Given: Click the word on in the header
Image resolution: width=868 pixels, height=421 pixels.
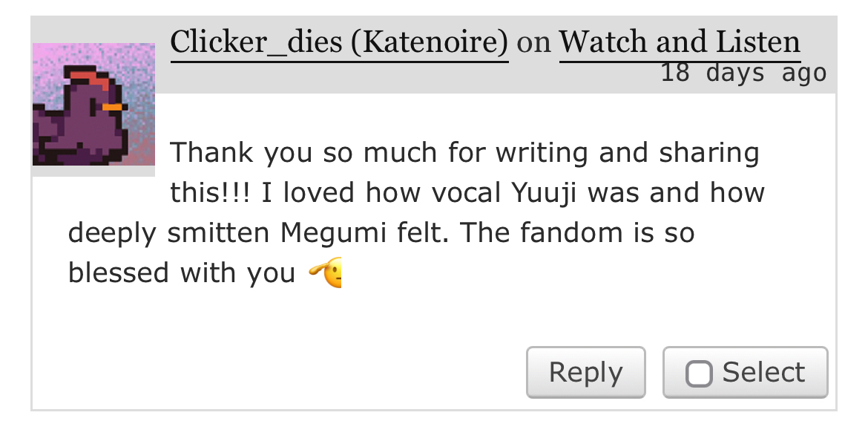Looking at the screenshot, I should pos(533,42).
